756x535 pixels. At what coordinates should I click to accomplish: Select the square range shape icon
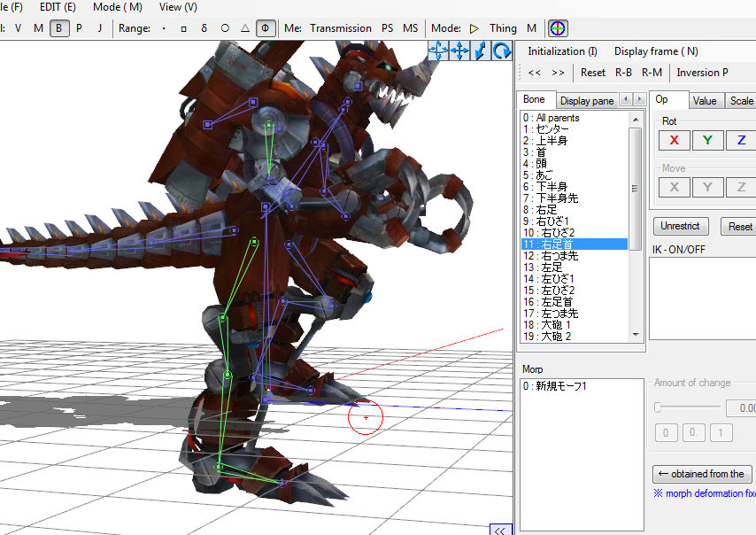[183, 28]
